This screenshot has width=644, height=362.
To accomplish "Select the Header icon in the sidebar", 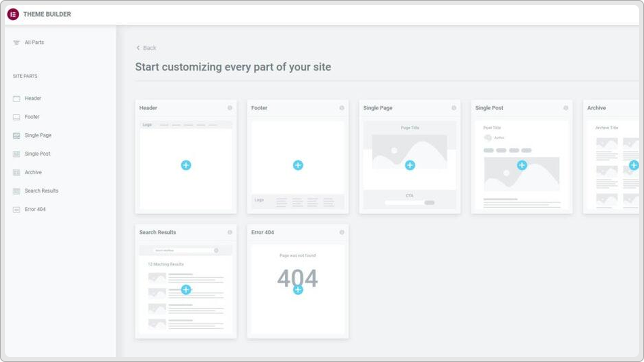I will pyautogui.click(x=16, y=98).
